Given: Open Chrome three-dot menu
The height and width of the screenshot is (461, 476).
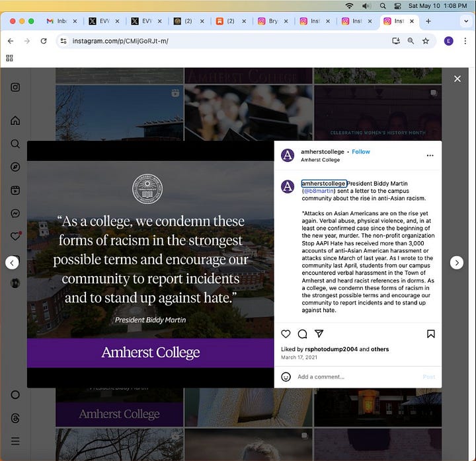Looking at the screenshot, I should (465, 41).
